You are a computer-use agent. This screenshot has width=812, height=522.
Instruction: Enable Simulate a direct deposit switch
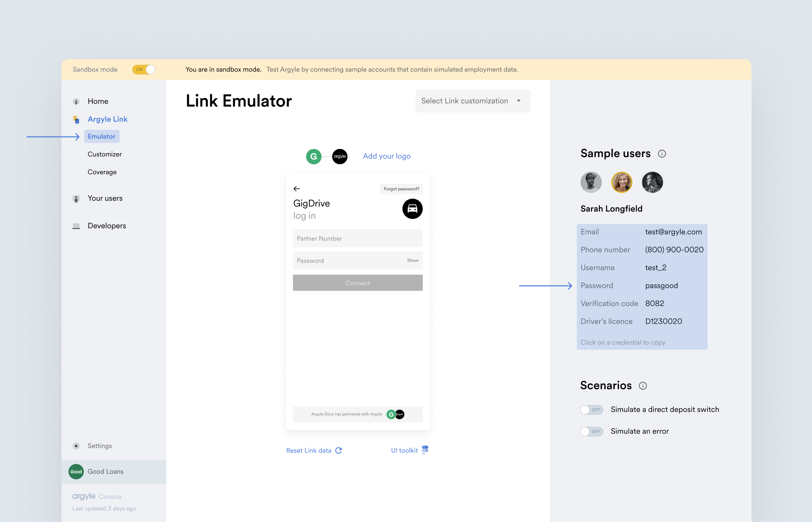coord(591,410)
